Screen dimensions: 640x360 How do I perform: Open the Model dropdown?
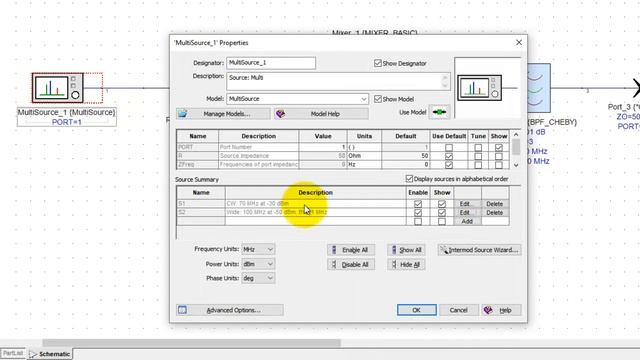pos(363,99)
